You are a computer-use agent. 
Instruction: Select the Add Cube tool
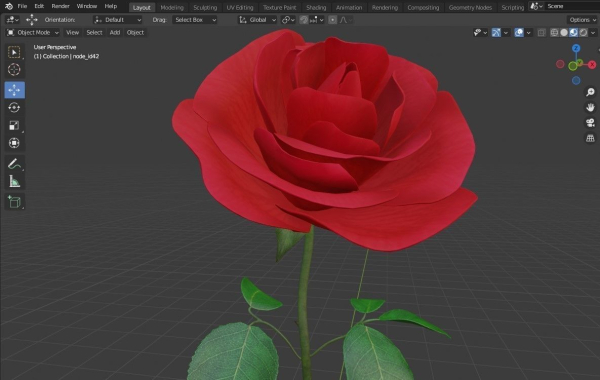(15, 202)
